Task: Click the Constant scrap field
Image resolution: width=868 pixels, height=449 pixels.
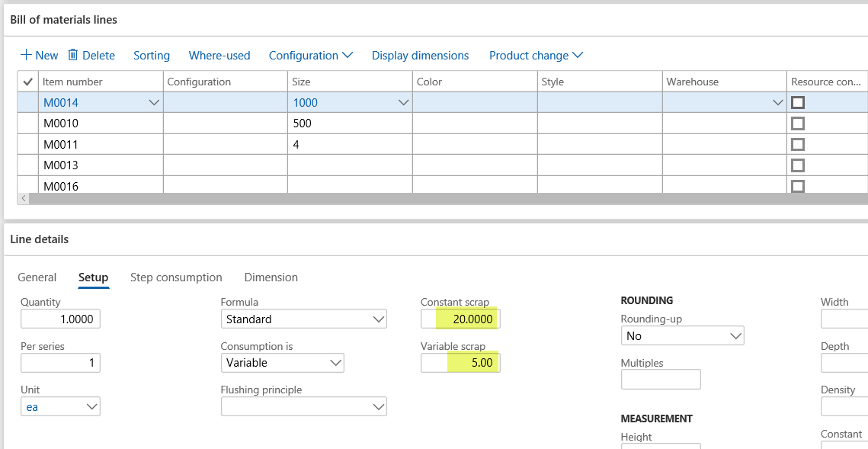Action: point(460,319)
